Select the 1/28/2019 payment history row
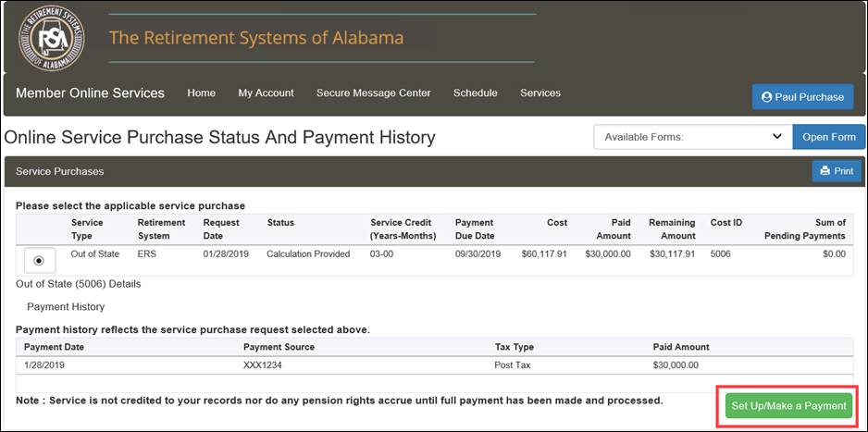868x432 pixels. (435, 365)
